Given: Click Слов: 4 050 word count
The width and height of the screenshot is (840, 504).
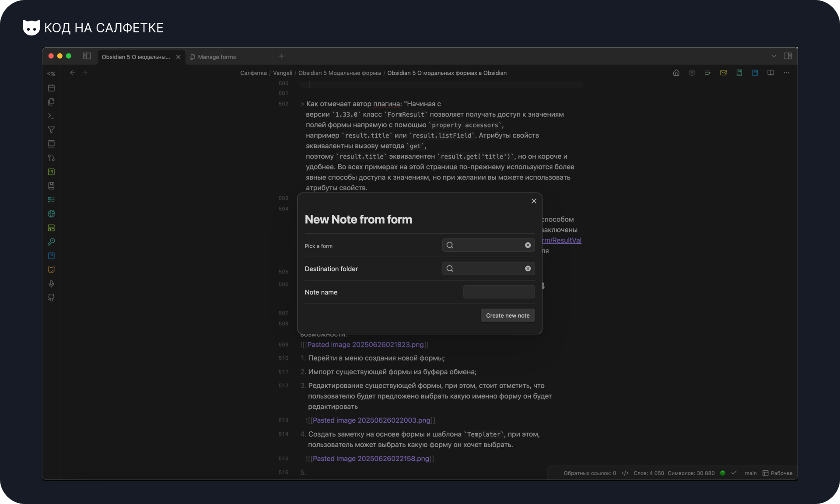Looking at the screenshot, I should (x=649, y=473).
